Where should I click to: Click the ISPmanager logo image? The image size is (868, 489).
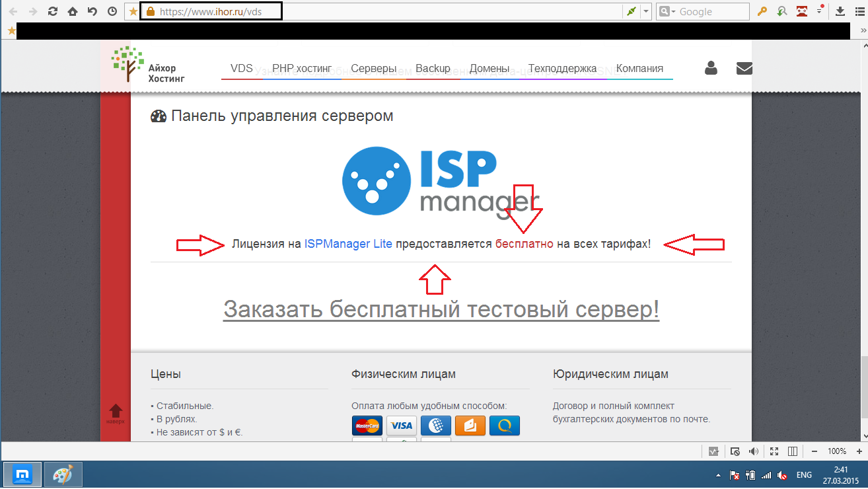click(x=441, y=182)
